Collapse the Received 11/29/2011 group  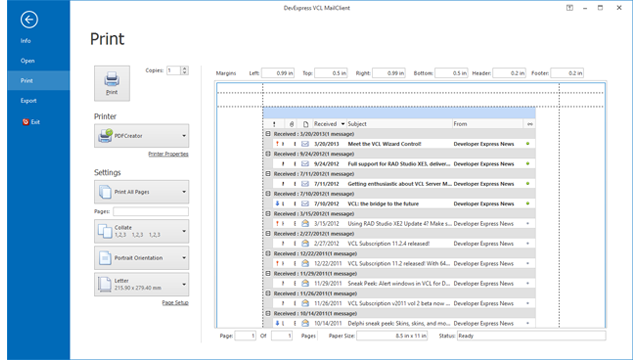coord(268,273)
